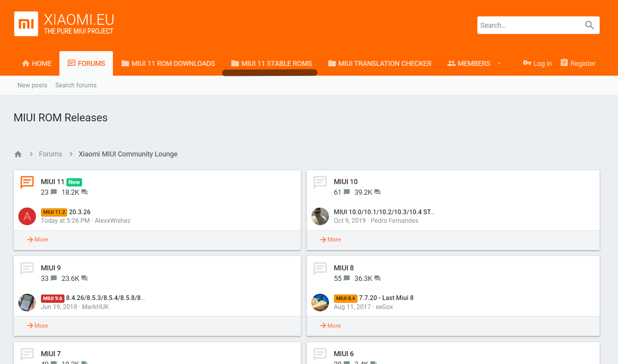Click the XIAOMI.EU site title
Viewport: 618px width, 364px height.
click(x=79, y=19)
